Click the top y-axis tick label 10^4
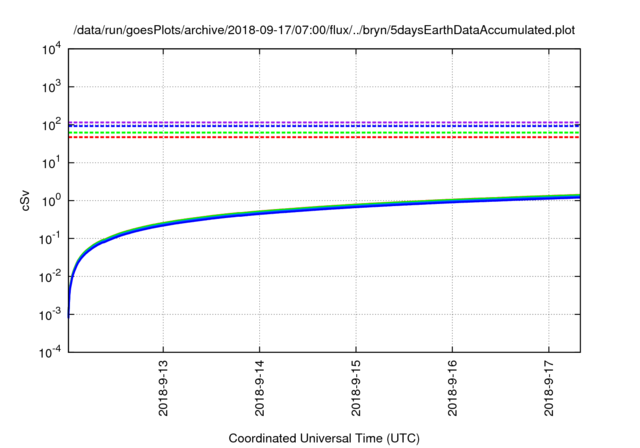Viewport: 640px width, 448px height. [50, 48]
